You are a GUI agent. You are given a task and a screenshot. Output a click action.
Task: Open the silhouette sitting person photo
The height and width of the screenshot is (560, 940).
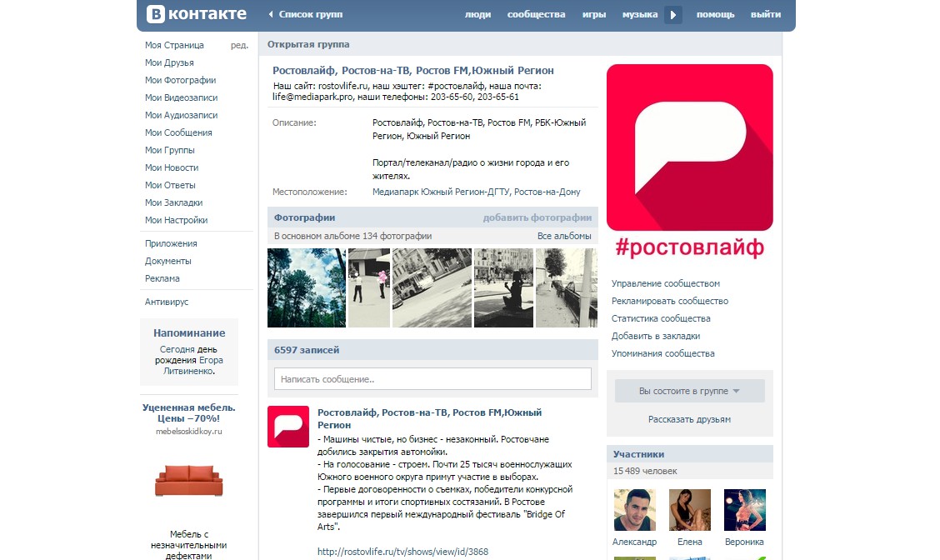pyautogui.click(x=503, y=287)
